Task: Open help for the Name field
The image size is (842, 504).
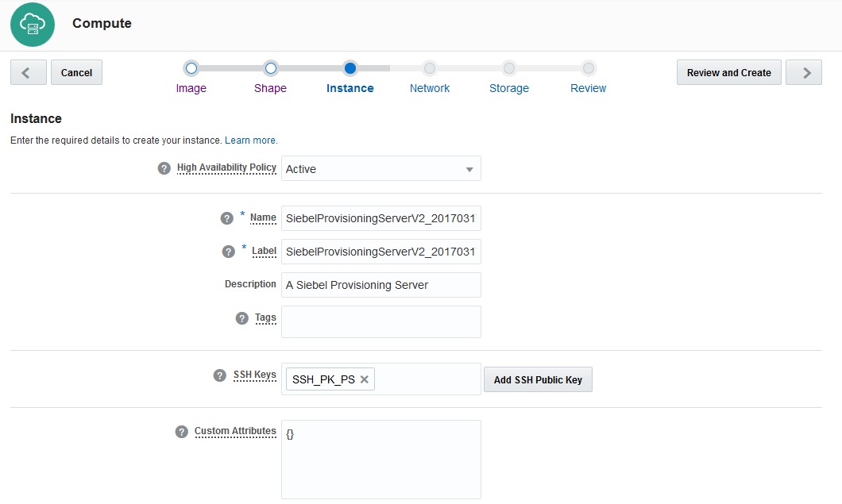Action: point(226,217)
